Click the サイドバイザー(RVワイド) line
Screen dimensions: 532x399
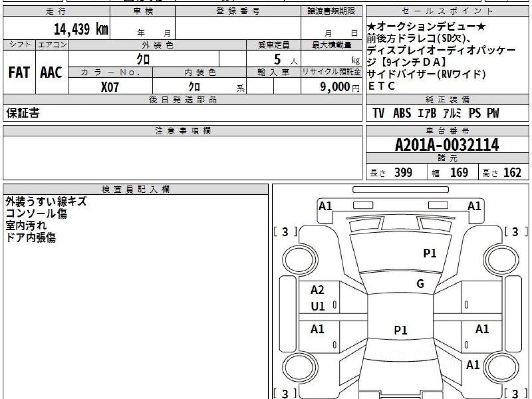[x=427, y=74]
